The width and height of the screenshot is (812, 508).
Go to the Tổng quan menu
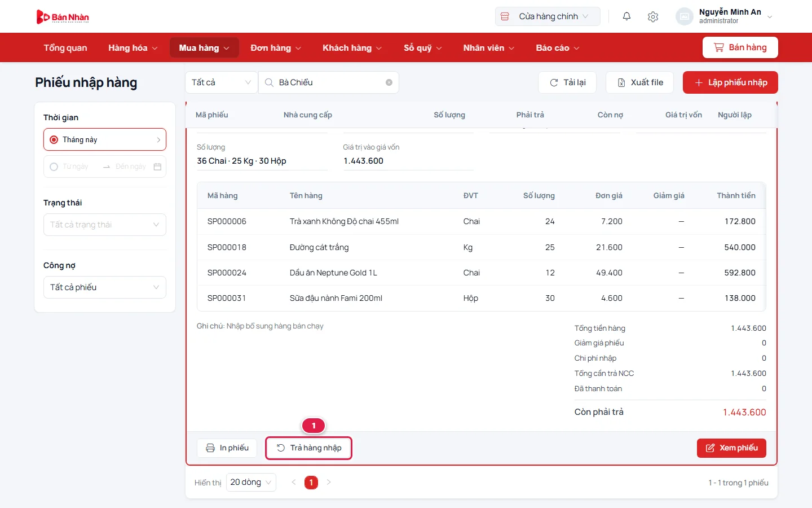(65, 48)
